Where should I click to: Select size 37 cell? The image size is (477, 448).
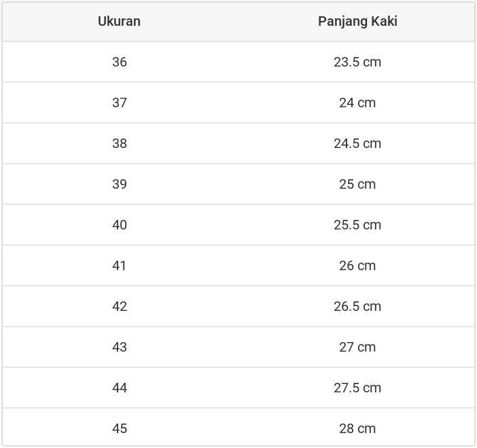tap(120, 102)
